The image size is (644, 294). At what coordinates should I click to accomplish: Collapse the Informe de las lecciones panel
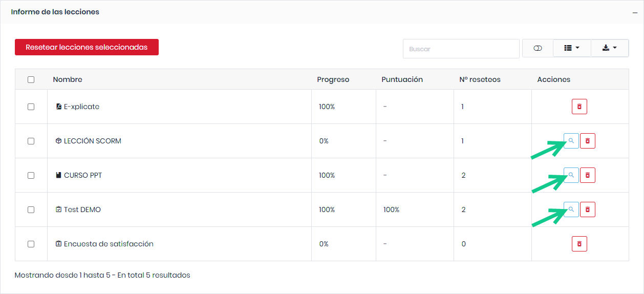[635, 12]
